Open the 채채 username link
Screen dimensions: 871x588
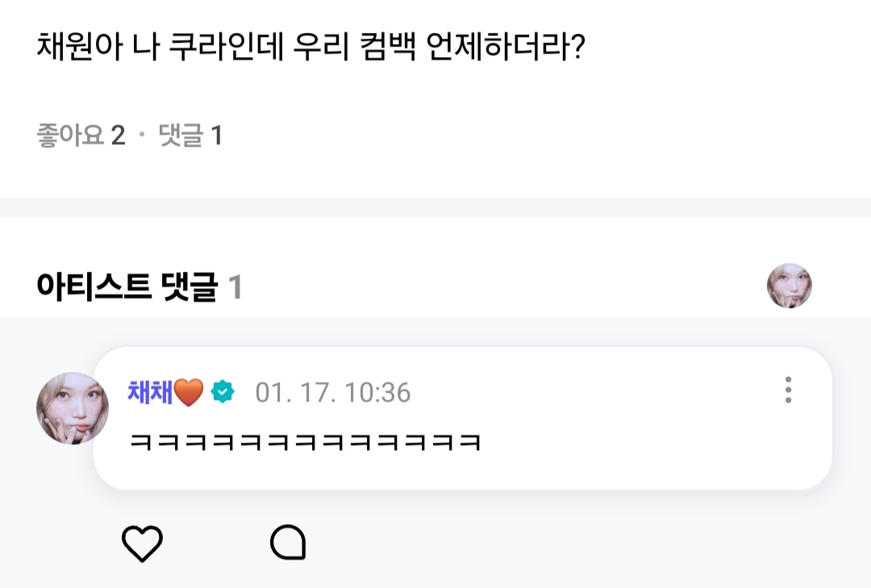[149, 392]
